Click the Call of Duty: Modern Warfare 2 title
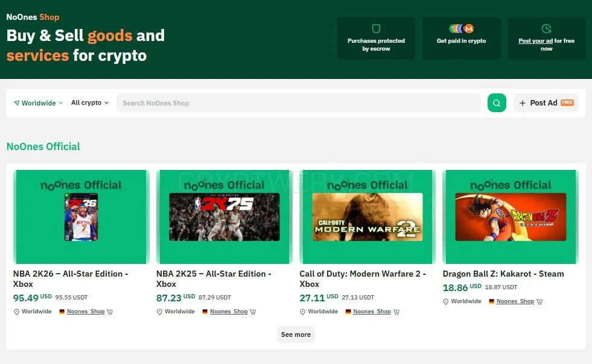Image resolution: width=592 pixels, height=364 pixels. click(363, 279)
